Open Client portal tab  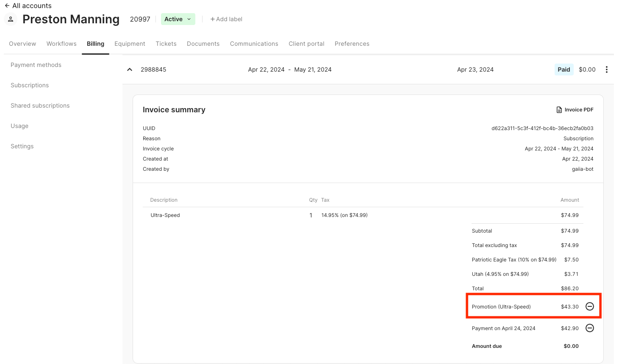pyautogui.click(x=306, y=44)
